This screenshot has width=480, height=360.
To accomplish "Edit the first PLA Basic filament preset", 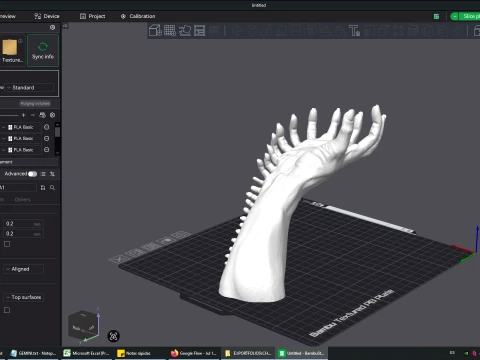I will tap(47, 127).
